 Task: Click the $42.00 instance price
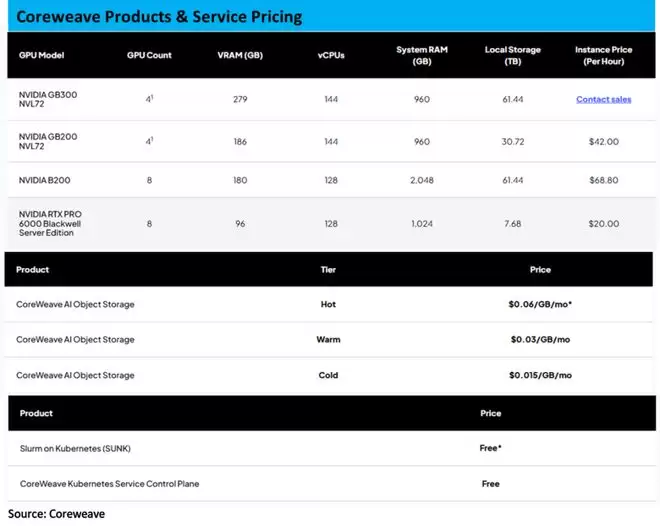(x=603, y=142)
